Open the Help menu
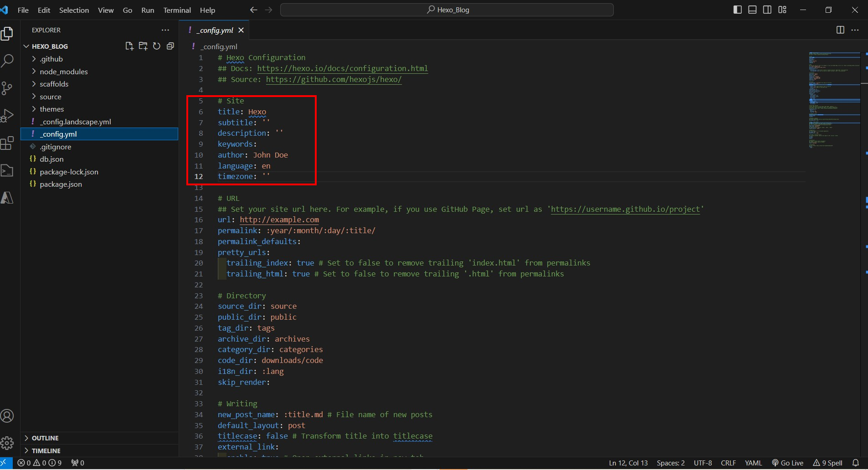The width and height of the screenshot is (868, 470). 207,10
